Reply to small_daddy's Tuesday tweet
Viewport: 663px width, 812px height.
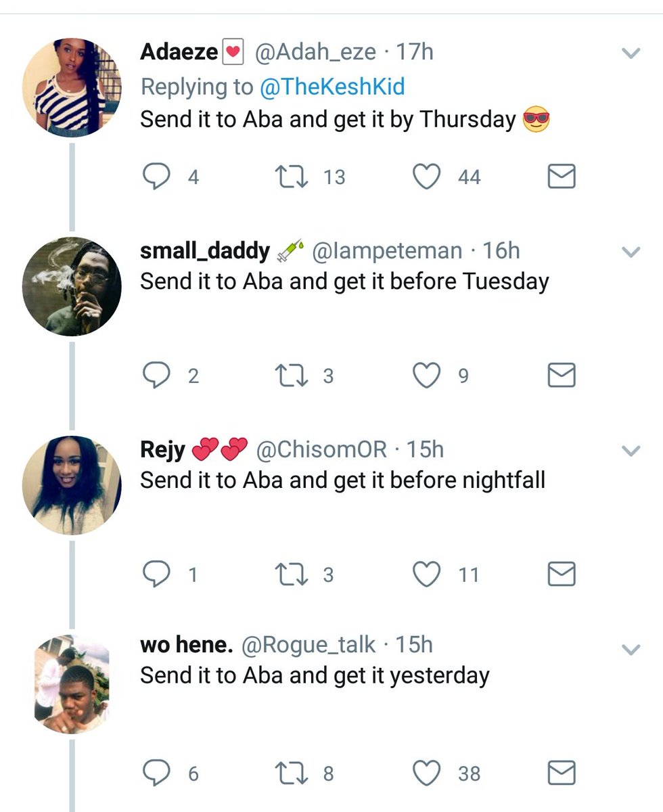coord(156,376)
